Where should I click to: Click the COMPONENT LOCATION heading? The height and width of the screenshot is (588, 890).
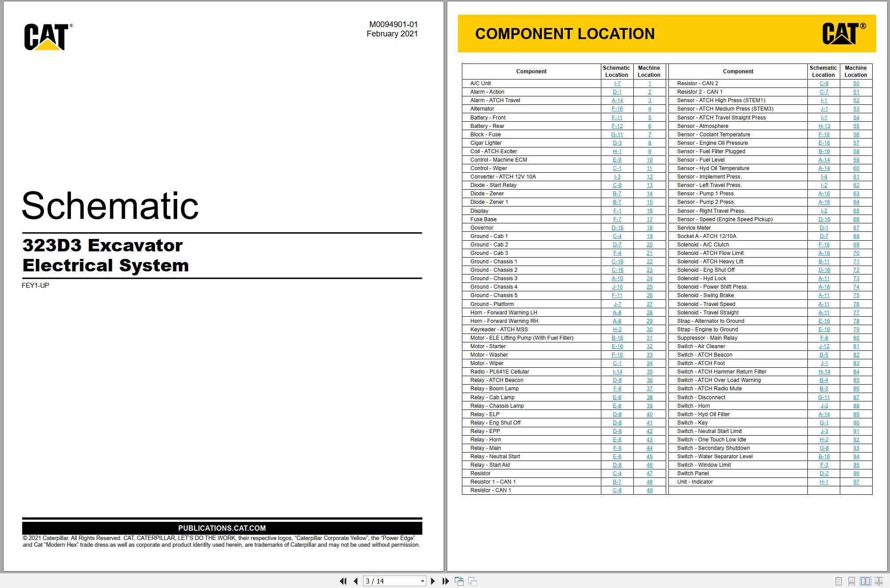coord(565,34)
